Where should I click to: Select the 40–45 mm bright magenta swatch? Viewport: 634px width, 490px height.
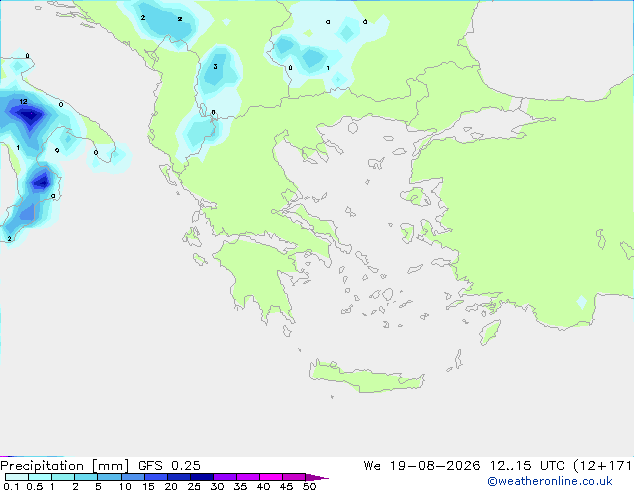point(271,477)
